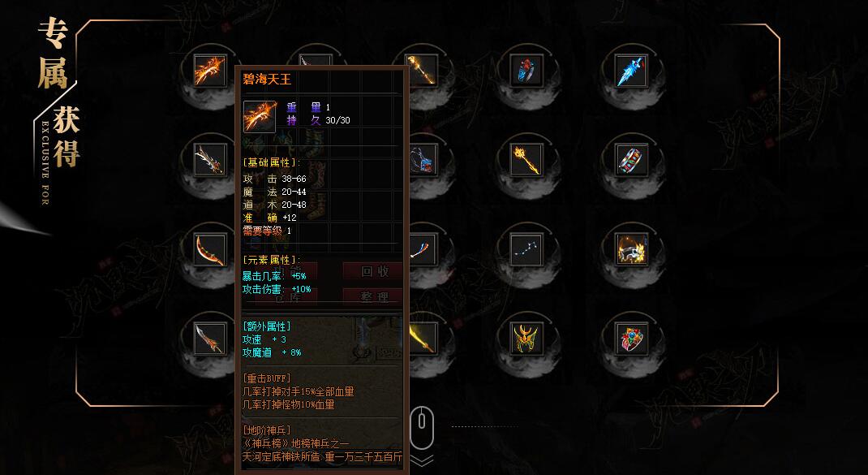Image resolution: width=868 pixels, height=475 pixels.
Task: Select the golden trident scepter item
Action: [526, 160]
